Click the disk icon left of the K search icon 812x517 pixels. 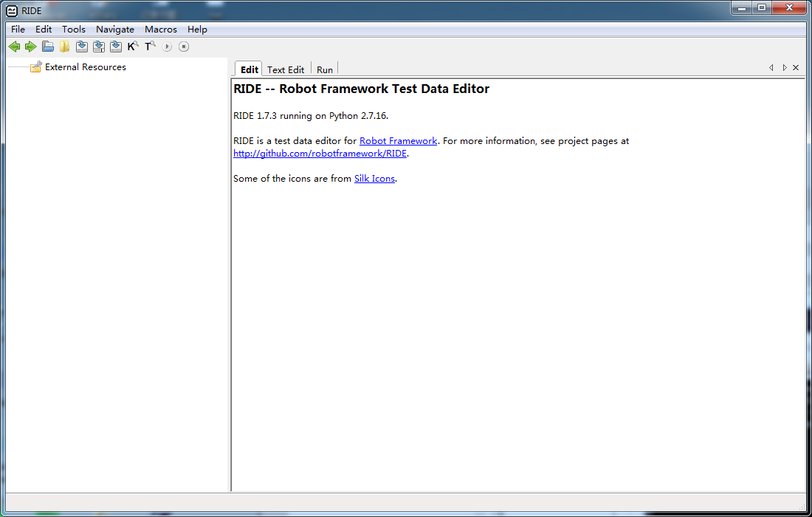[x=115, y=47]
